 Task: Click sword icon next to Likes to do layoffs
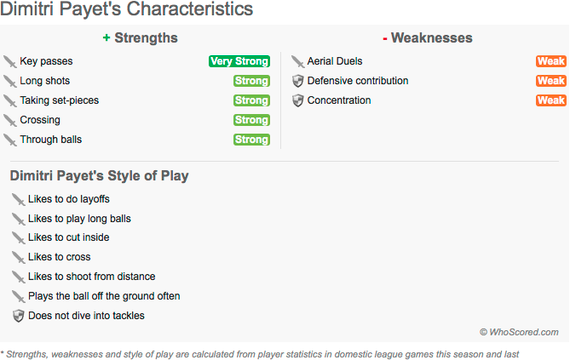(18, 199)
